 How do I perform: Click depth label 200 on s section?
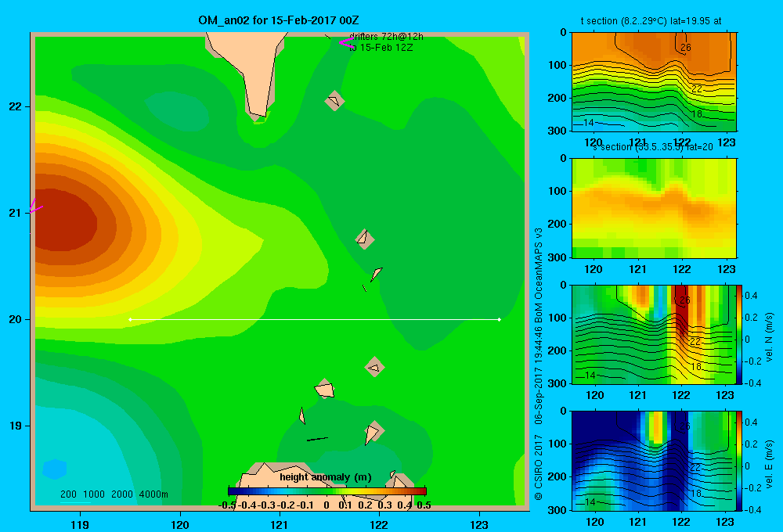coord(557,224)
